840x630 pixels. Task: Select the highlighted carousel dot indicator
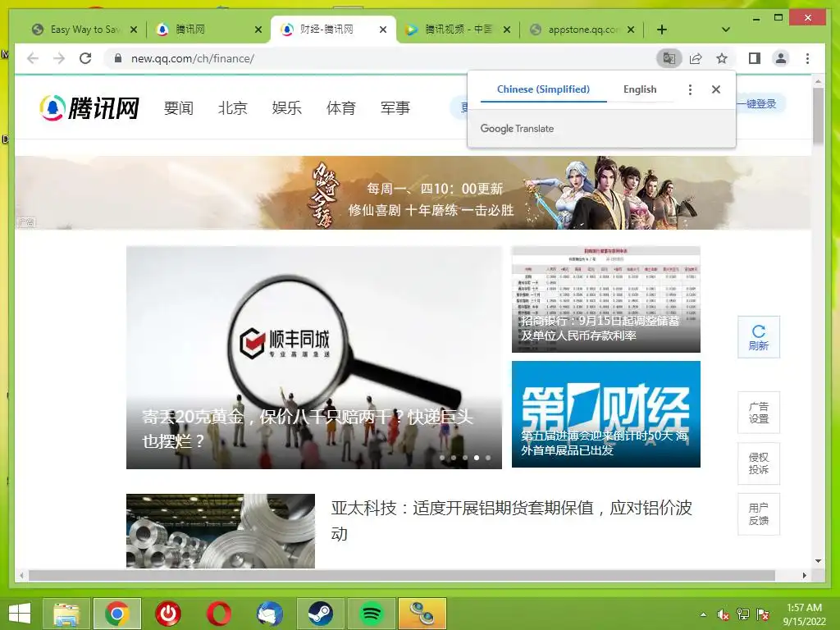(477, 458)
